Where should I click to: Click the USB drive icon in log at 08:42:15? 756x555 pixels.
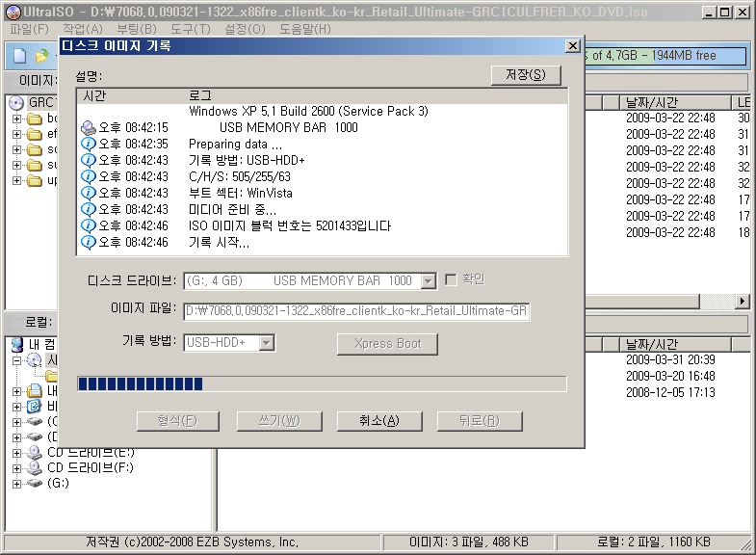coord(89,128)
